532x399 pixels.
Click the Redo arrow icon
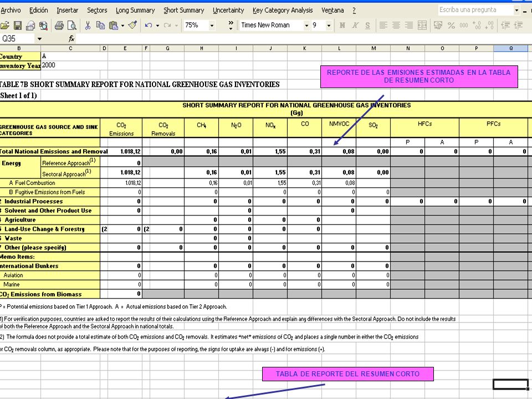[x=167, y=25]
